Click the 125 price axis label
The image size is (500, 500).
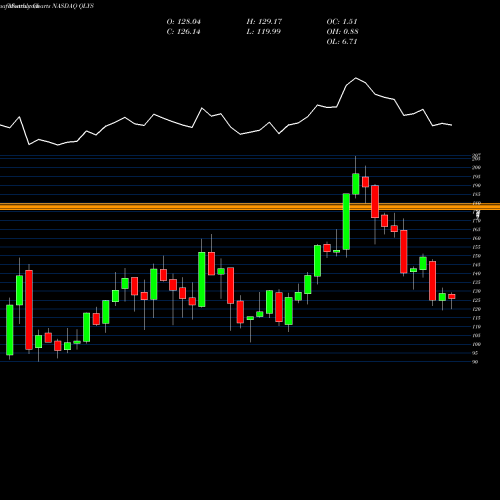(476, 300)
